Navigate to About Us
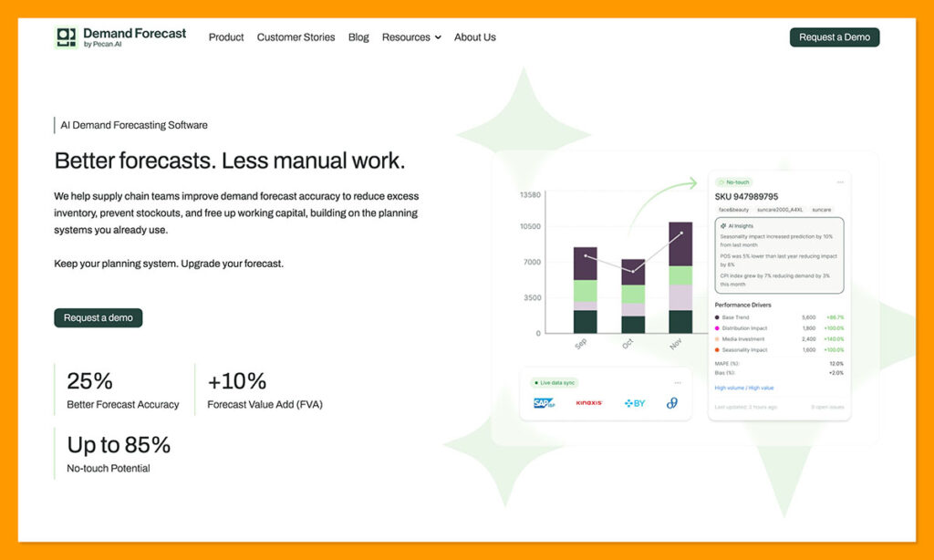This screenshot has height=560, width=934. coord(474,37)
